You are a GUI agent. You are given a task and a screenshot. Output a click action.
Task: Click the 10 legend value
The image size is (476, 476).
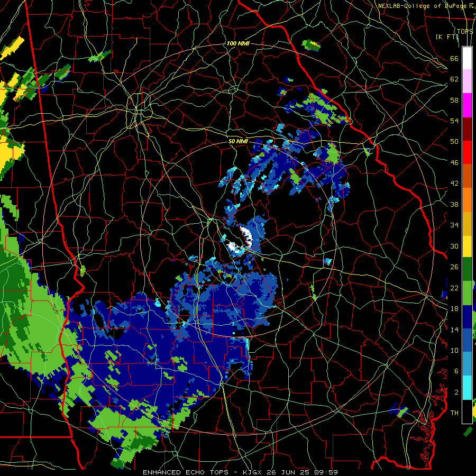454,350
